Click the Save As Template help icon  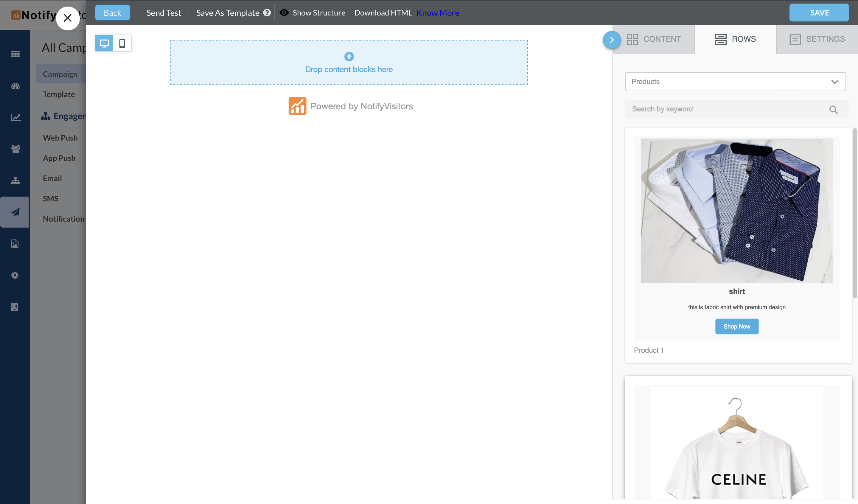point(267,13)
